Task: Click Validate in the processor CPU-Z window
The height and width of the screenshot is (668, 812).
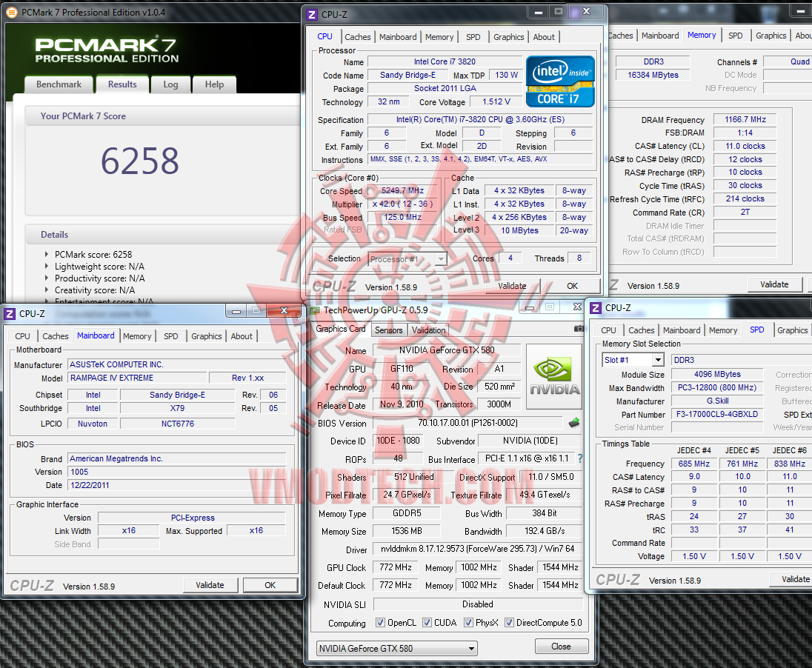Action: tap(512, 286)
